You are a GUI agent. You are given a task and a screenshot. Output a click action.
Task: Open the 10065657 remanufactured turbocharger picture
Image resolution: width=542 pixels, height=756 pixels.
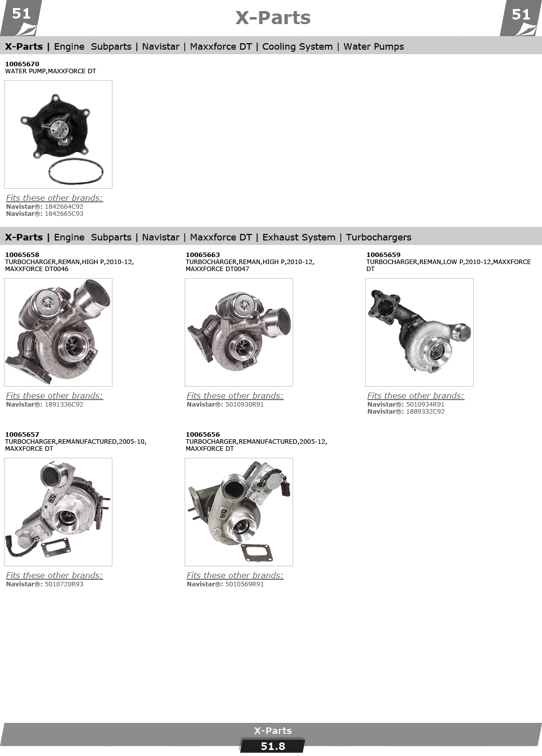click(58, 512)
